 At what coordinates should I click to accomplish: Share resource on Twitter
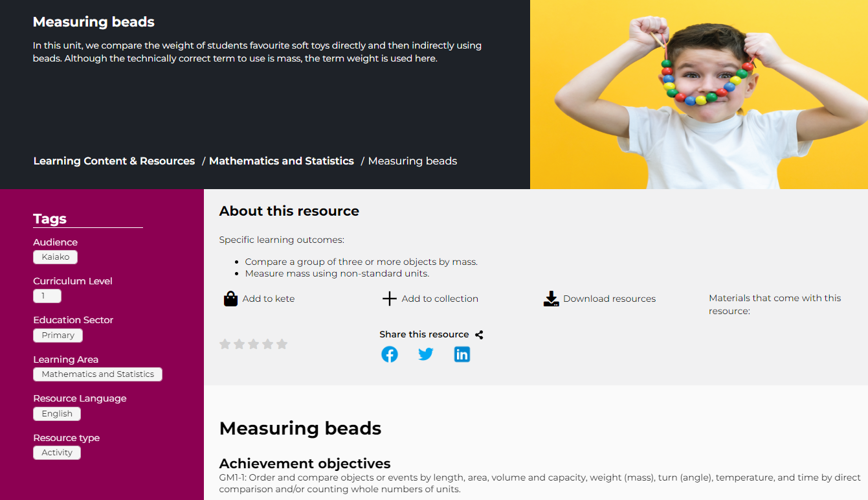(425, 354)
